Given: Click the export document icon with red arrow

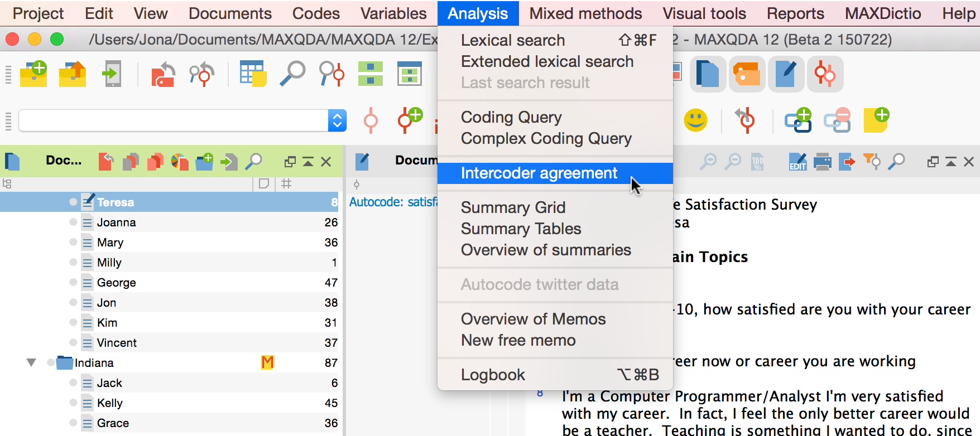Looking at the screenshot, I should pyautogui.click(x=847, y=162).
